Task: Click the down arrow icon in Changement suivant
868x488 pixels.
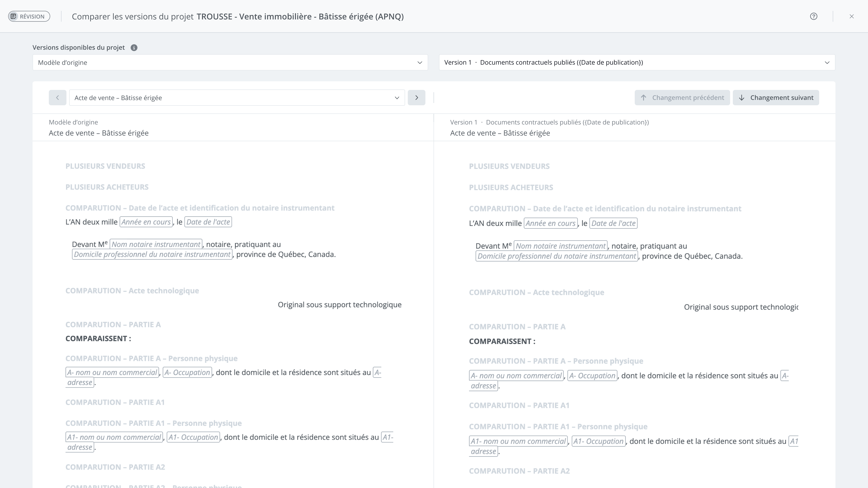Action: click(x=742, y=98)
